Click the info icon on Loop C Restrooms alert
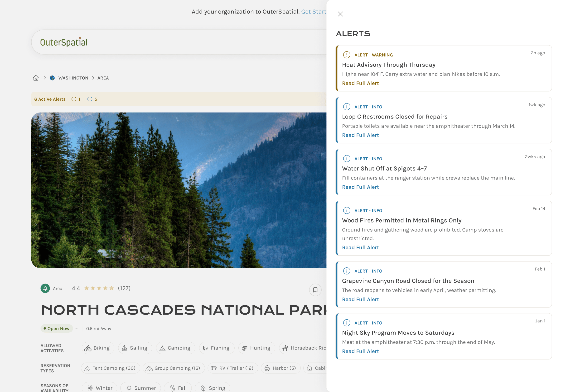Image resolution: width=561 pixels, height=392 pixels. click(x=347, y=107)
